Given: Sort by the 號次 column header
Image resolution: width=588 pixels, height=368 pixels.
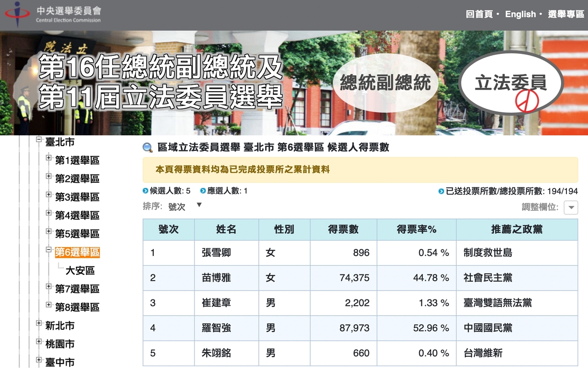Looking at the screenshot, I should tap(169, 229).
